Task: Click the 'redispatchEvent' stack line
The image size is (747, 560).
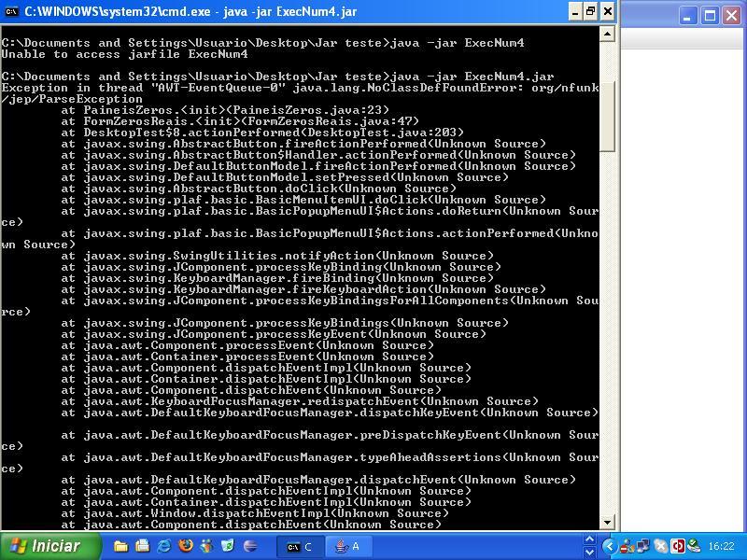Action: (x=300, y=401)
